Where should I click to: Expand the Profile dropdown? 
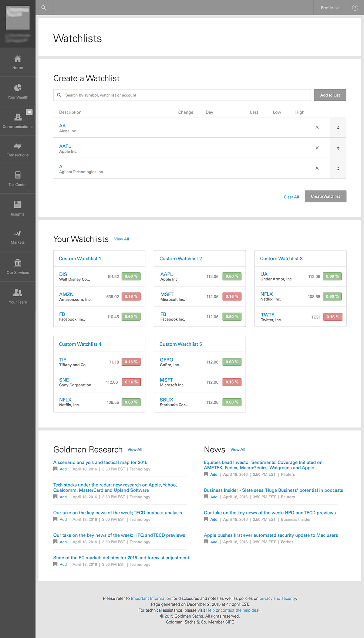[330, 8]
